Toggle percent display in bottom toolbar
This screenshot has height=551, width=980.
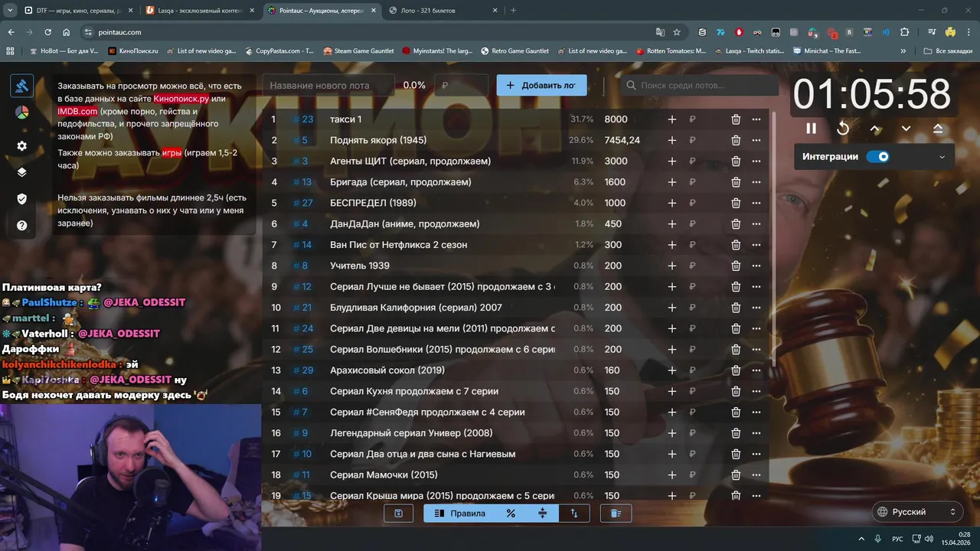511,514
